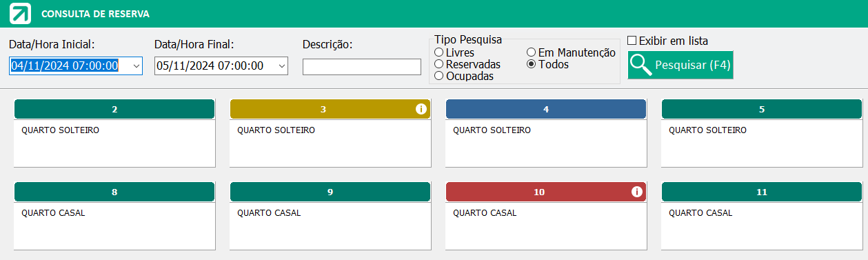868x260 pixels.
Task: Expand the Data/Hora Final dropdown
Action: (x=281, y=66)
